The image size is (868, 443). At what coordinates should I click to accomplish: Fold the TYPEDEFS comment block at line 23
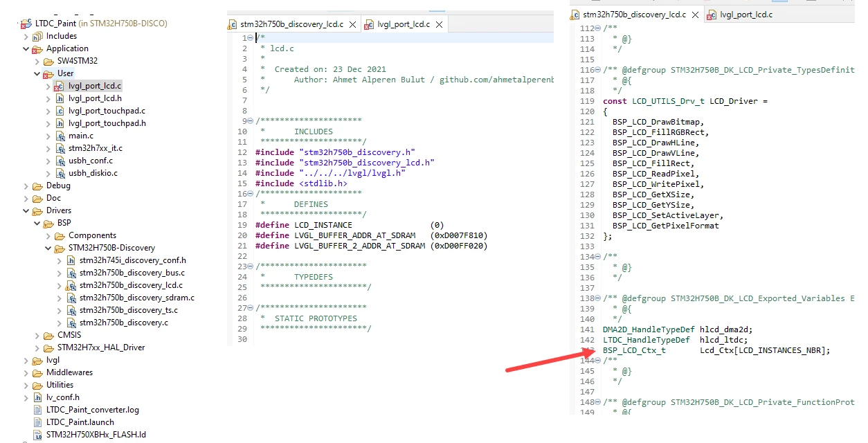pos(250,266)
